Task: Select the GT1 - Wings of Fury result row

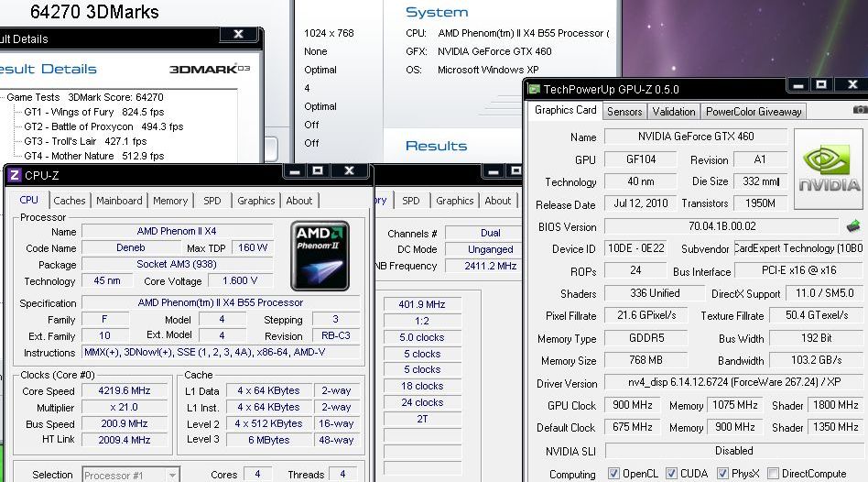Action: 94,112
